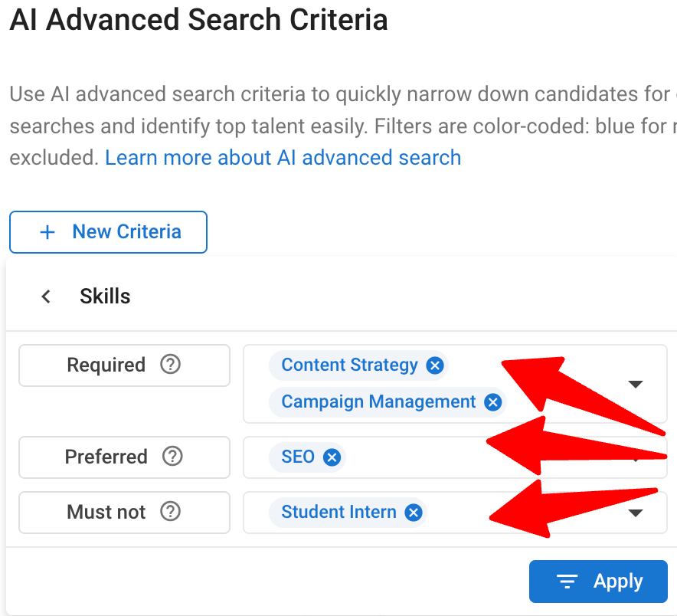Select the Skills section header
This screenshot has width=677, height=616.
(x=105, y=297)
